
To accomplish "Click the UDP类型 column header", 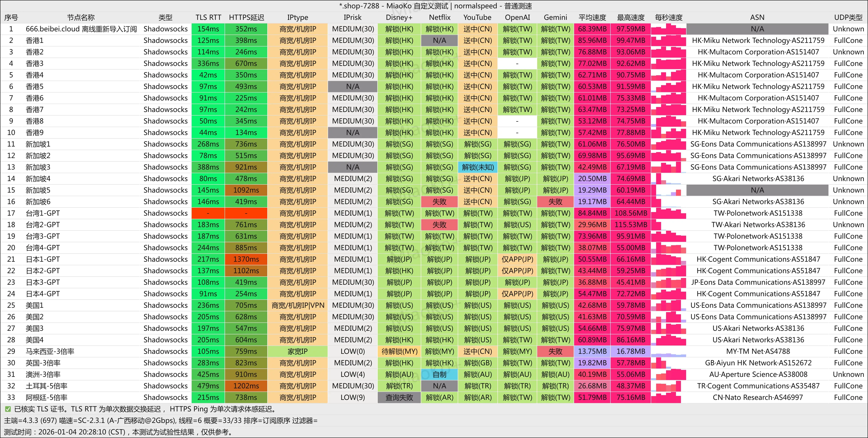I will pos(848,17).
